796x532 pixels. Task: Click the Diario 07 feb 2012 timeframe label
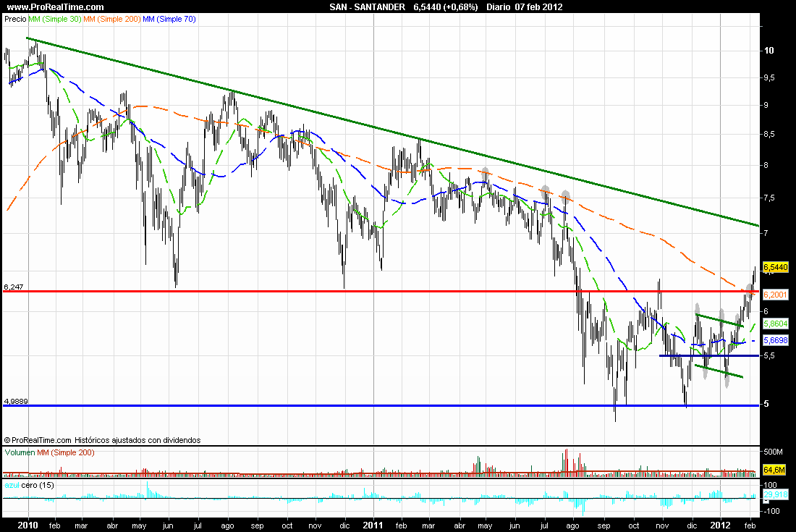[x=525, y=7]
